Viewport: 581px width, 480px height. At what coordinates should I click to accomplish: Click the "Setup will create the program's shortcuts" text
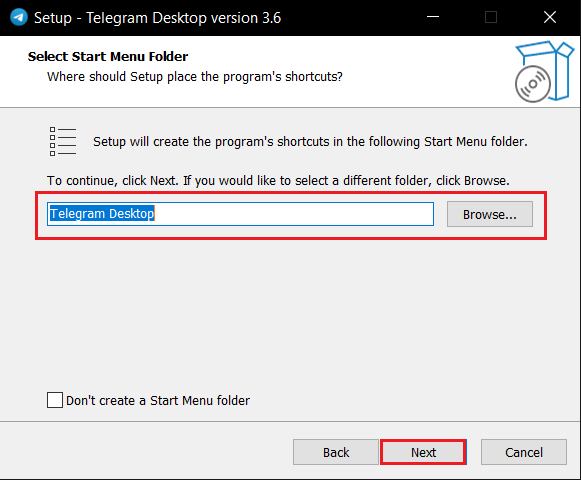[x=310, y=142]
